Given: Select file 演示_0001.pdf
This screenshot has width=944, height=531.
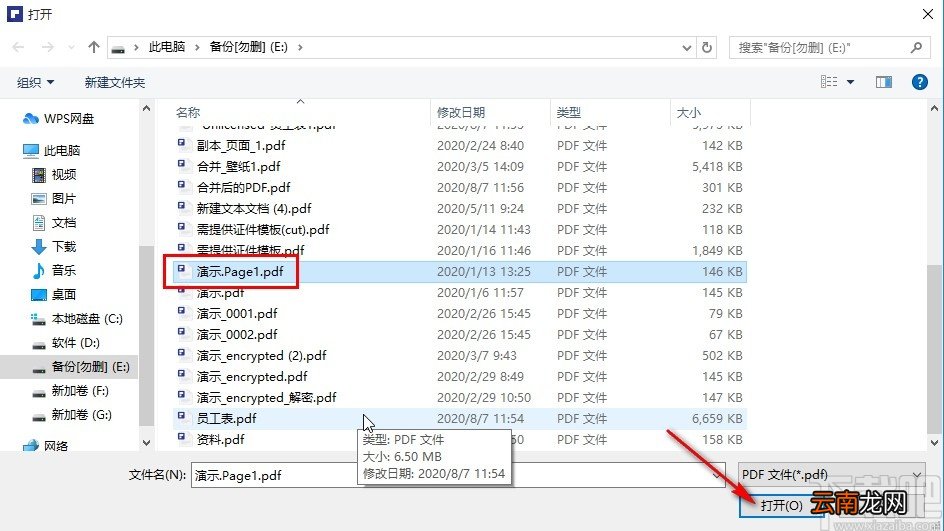Looking at the screenshot, I should 237,314.
